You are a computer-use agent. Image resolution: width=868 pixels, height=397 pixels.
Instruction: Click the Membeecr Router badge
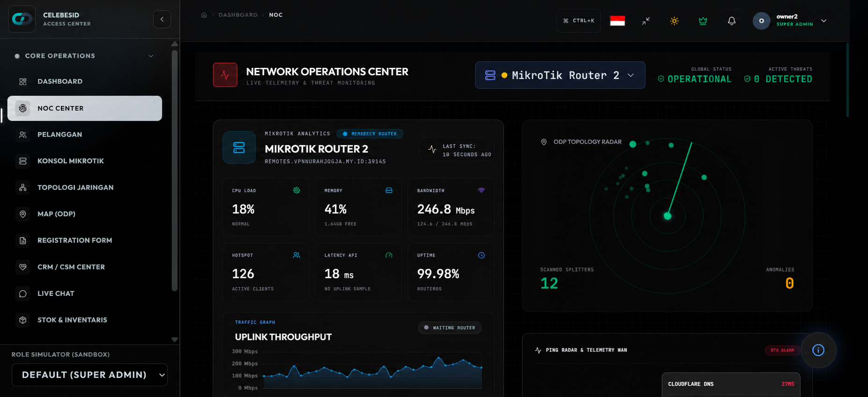[370, 134]
